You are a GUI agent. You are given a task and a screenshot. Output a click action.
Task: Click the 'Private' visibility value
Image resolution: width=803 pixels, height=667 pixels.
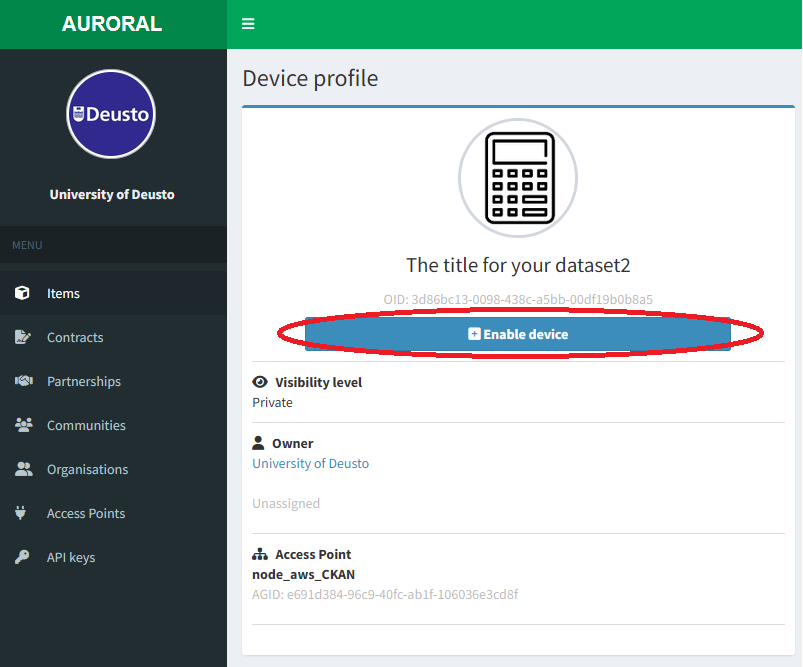272,403
